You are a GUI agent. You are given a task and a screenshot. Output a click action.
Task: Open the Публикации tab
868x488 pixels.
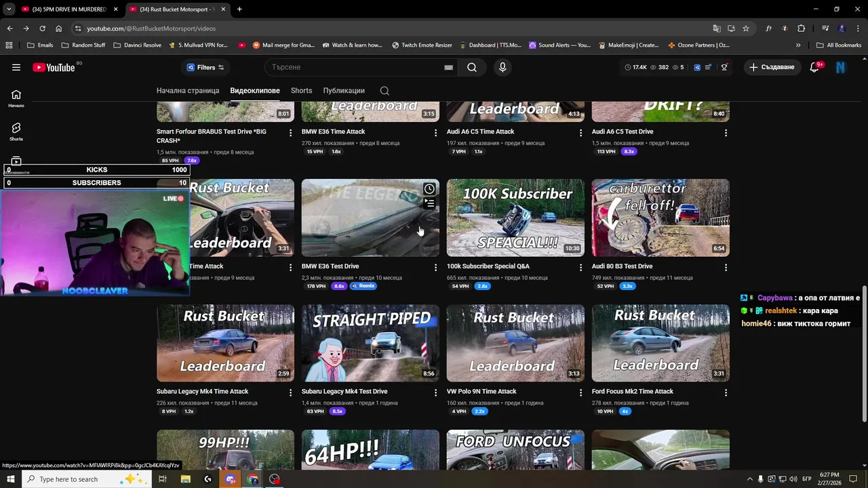344,91
